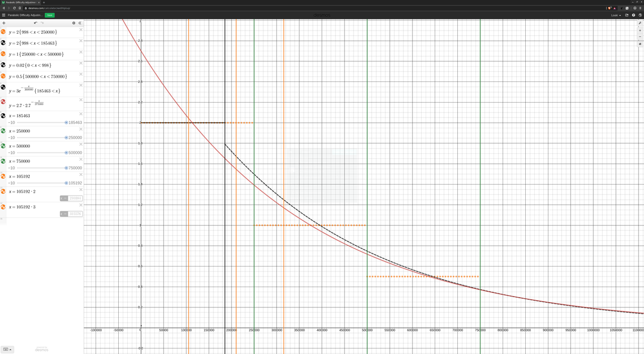The height and width of the screenshot is (354, 644).
Task: Bookmark this page
Action: pyautogui.click(x=20, y=8)
